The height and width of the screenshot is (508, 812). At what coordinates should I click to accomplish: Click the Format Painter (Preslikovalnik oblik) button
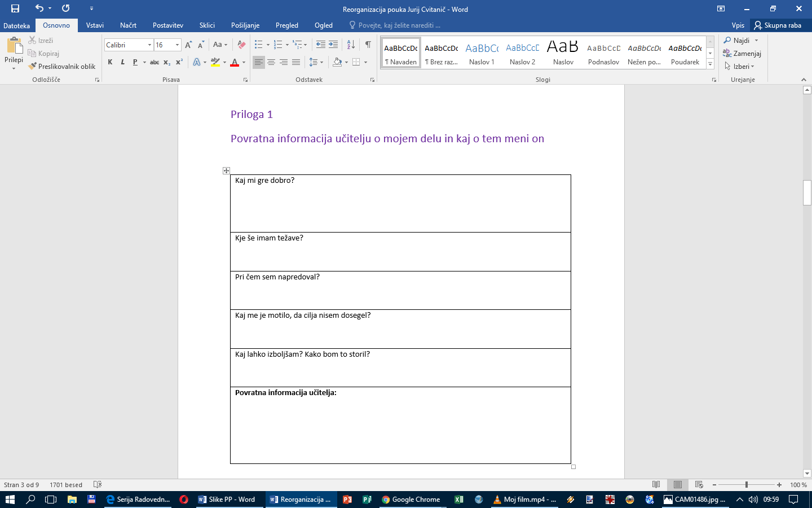[x=62, y=67]
